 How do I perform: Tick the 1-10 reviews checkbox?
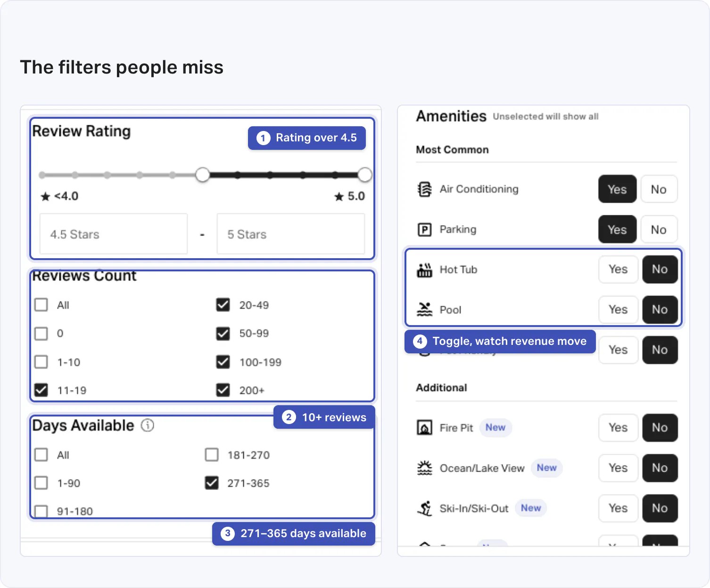pyautogui.click(x=41, y=362)
